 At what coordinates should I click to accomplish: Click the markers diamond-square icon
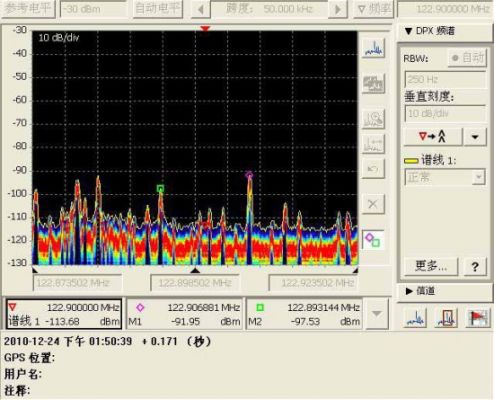(x=373, y=240)
